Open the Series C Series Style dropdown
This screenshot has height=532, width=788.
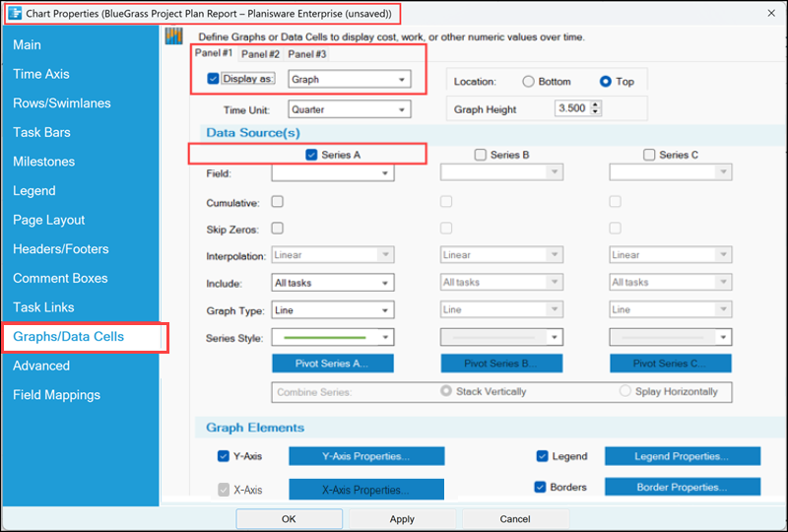coord(671,337)
